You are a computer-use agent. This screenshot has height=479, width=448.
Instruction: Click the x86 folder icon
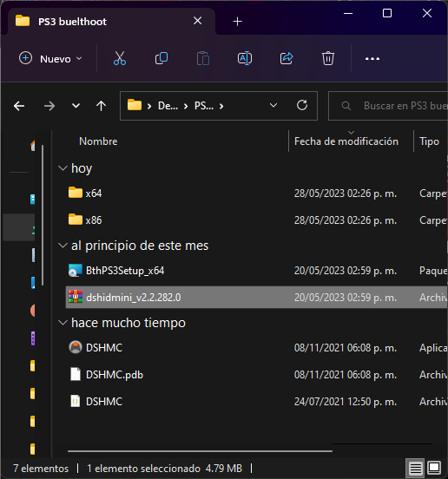76,220
